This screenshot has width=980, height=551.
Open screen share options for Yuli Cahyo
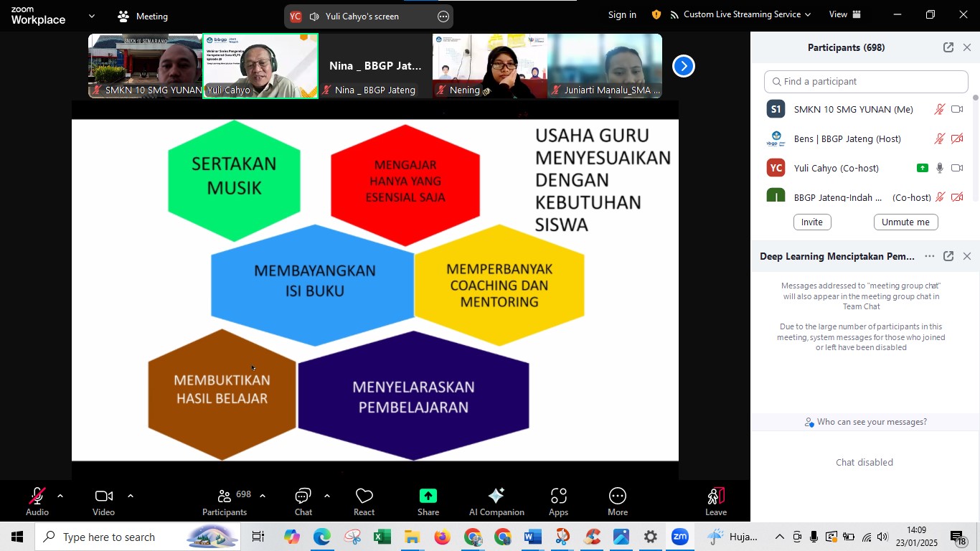(x=443, y=17)
